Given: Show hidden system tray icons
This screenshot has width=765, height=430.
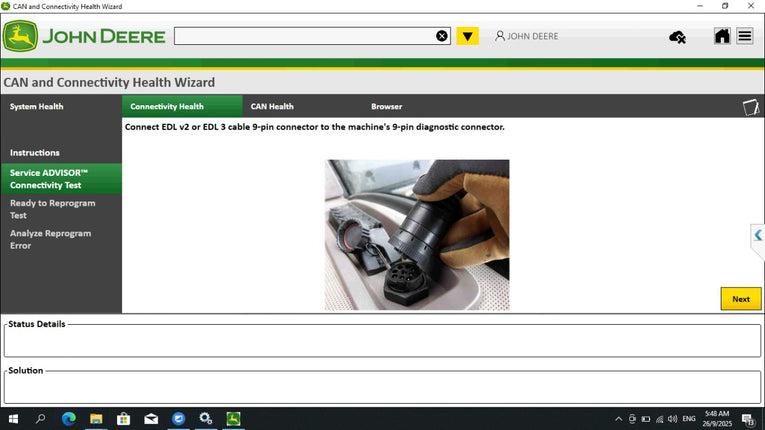Looking at the screenshot, I should 618,419.
